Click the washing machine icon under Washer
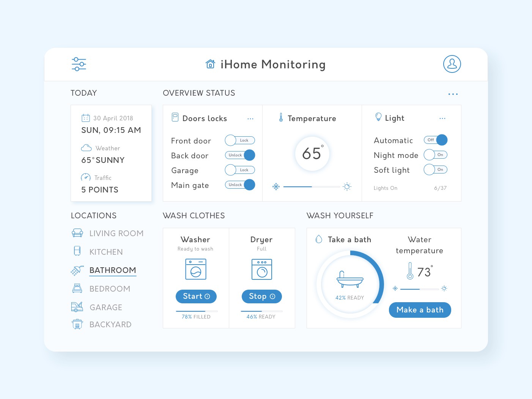The height and width of the screenshot is (399, 532). pyautogui.click(x=196, y=269)
